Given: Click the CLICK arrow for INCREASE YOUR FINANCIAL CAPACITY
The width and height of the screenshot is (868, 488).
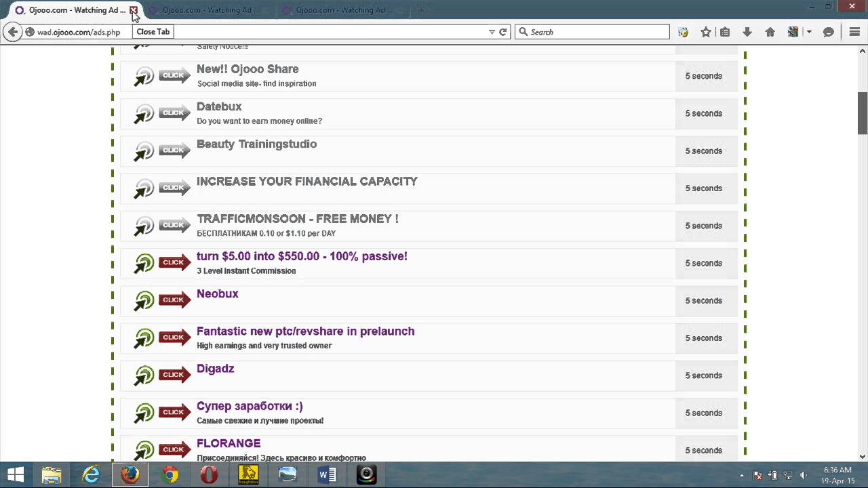Looking at the screenshot, I should click(175, 187).
